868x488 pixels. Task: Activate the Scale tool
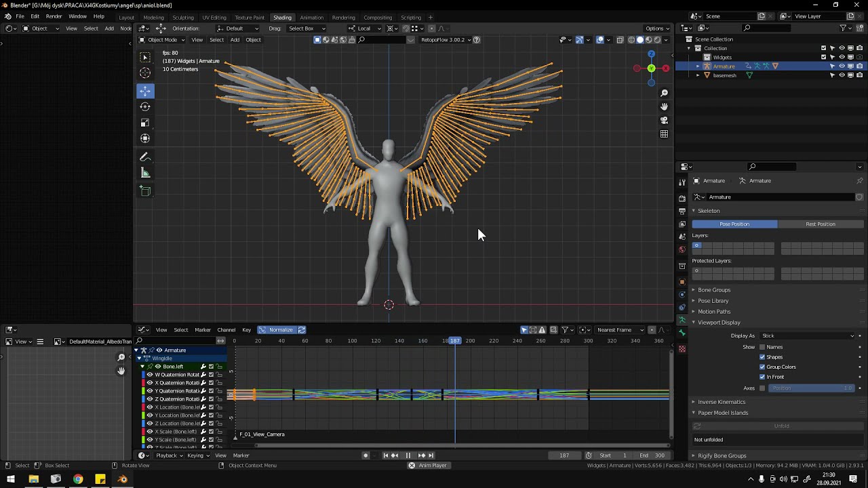[x=145, y=123]
